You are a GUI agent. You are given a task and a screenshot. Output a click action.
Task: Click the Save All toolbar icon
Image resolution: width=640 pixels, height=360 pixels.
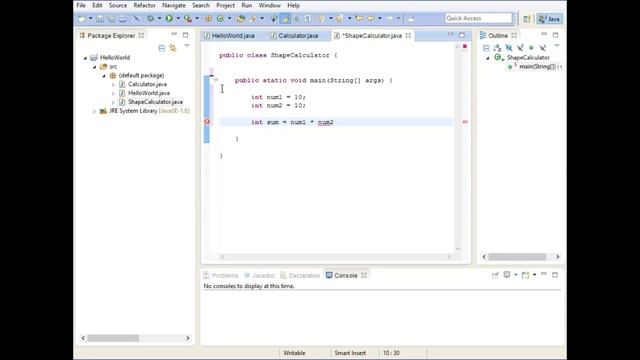tap(111, 18)
